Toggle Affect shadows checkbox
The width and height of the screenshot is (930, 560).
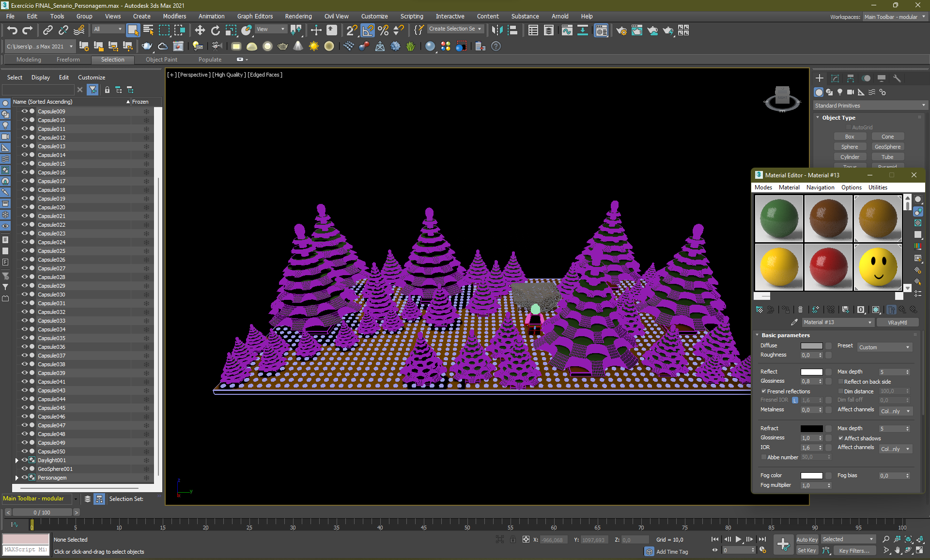(x=841, y=438)
